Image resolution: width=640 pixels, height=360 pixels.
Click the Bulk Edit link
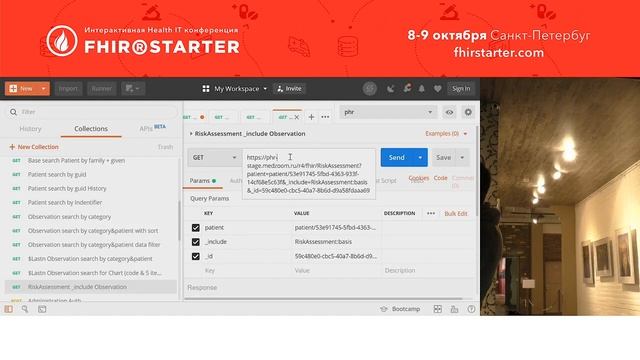(x=456, y=213)
